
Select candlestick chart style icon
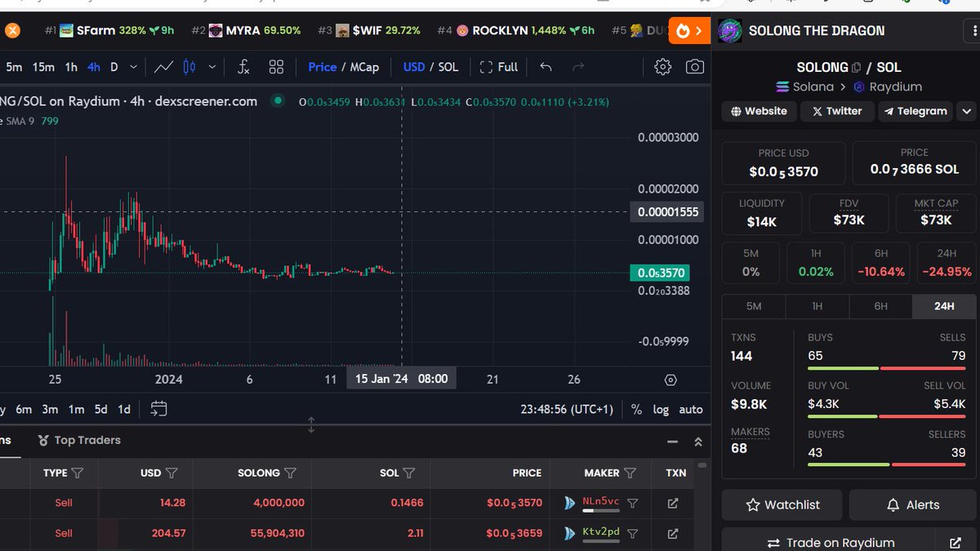point(189,67)
